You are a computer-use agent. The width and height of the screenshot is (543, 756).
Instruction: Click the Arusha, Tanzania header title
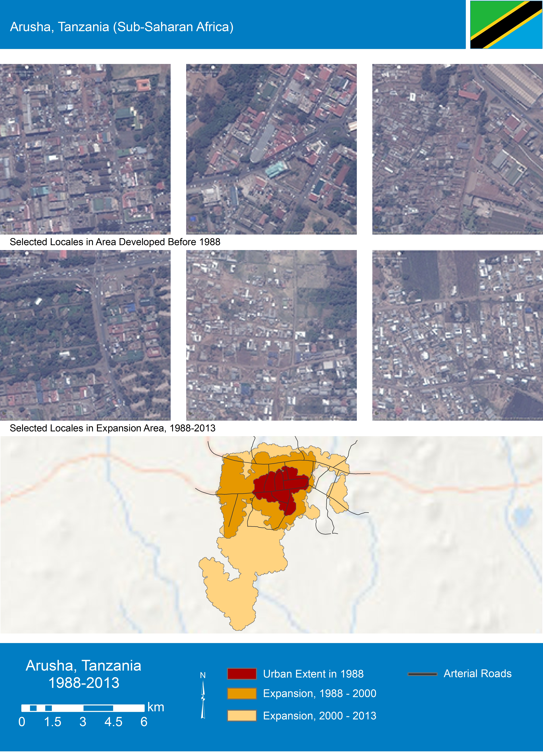click(122, 27)
